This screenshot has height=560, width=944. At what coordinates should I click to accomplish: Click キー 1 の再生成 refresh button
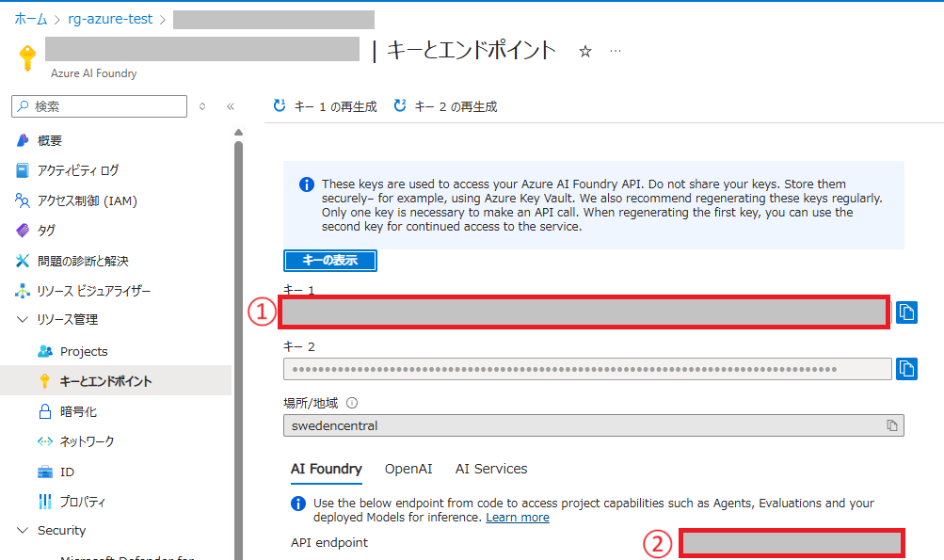325,106
